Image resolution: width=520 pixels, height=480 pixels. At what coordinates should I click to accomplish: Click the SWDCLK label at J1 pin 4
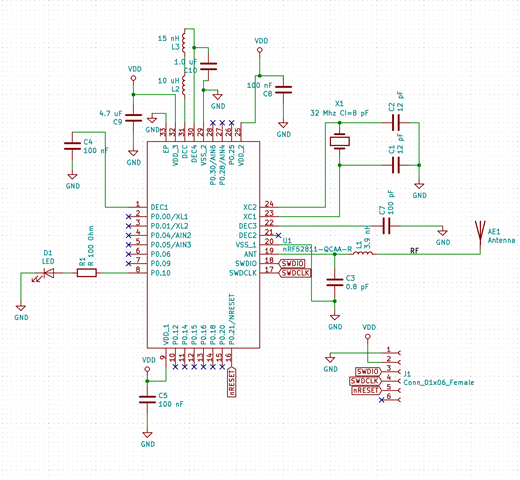tap(365, 381)
